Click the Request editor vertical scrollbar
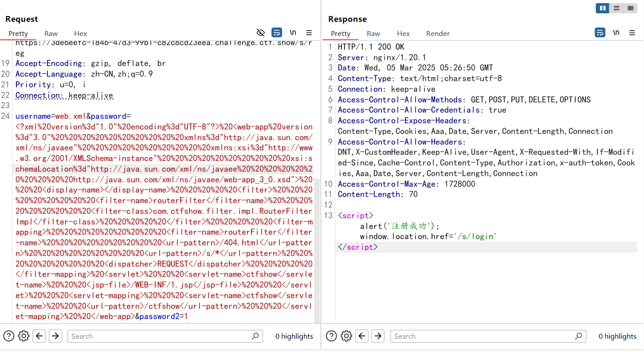 click(317, 249)
